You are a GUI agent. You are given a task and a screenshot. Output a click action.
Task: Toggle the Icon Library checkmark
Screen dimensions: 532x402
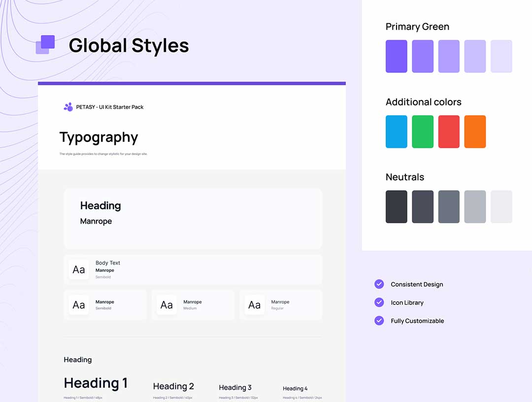point(379,302)
